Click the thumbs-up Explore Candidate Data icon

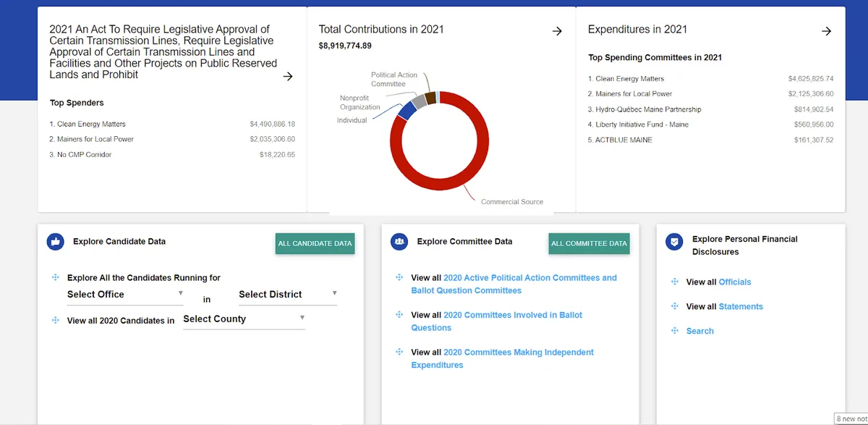click(56, 242)
